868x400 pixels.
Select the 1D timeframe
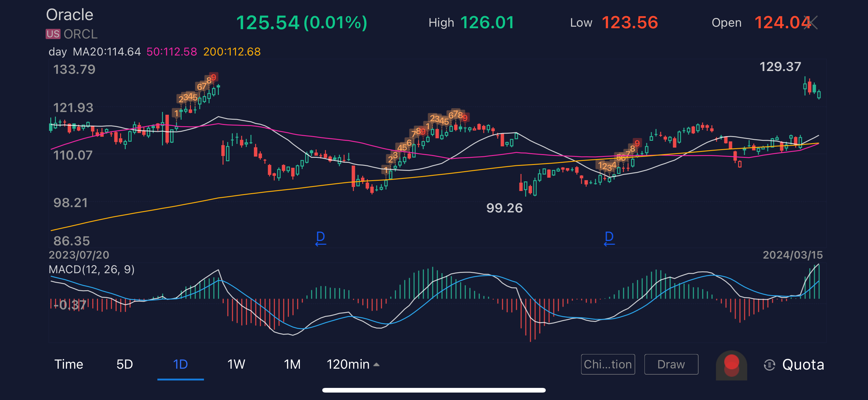pyautogui.click(x=180, y=364)
